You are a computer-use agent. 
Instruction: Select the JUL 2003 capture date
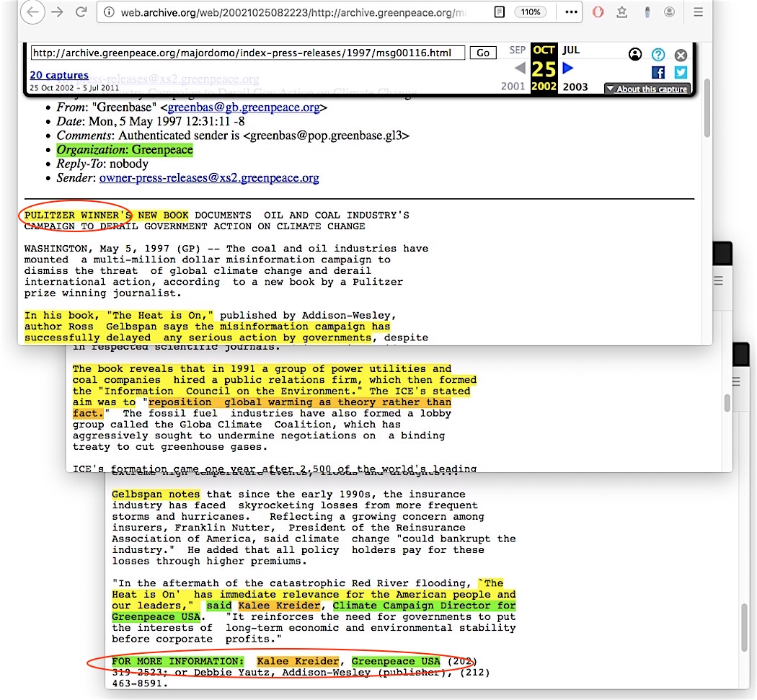(x=570, y=50)
